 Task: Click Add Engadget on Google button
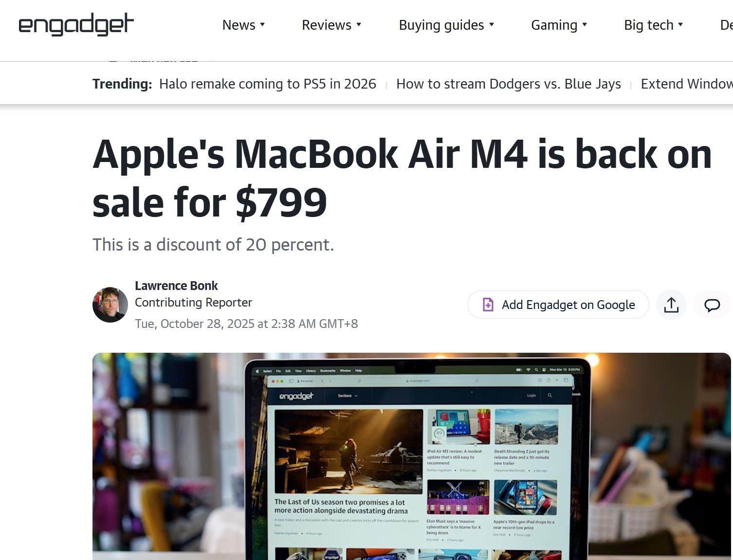[x=558, y=305]
